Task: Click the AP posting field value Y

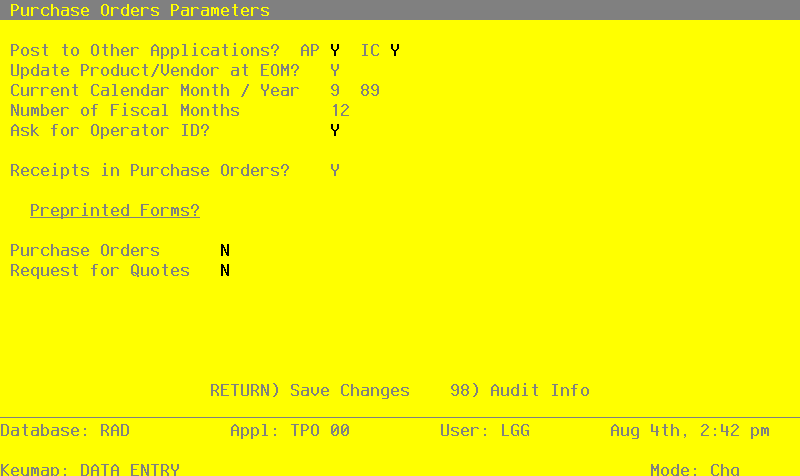Action: [335, 51]
